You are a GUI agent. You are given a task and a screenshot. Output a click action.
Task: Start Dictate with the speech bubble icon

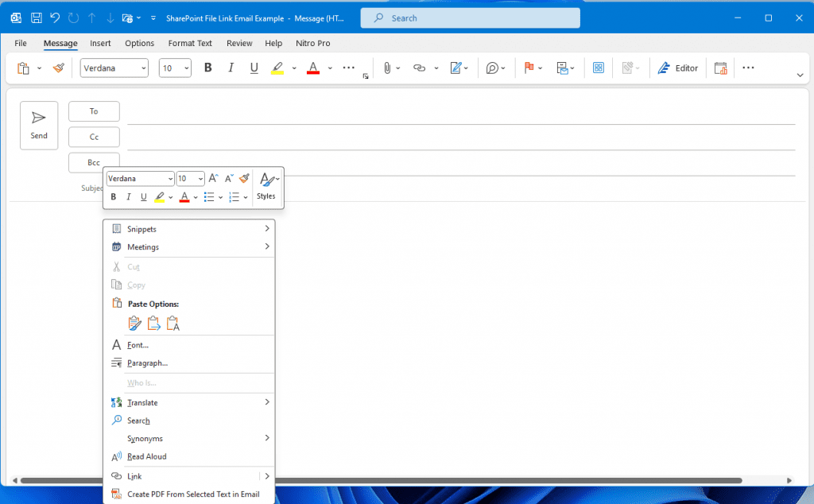(x=492, y=68)
